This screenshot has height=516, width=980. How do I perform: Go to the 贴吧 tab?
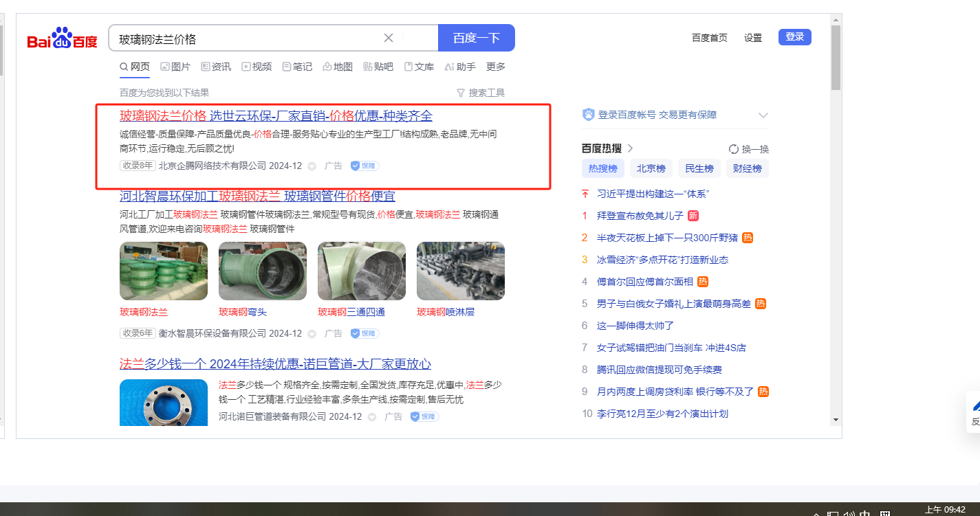coord(378,67)
